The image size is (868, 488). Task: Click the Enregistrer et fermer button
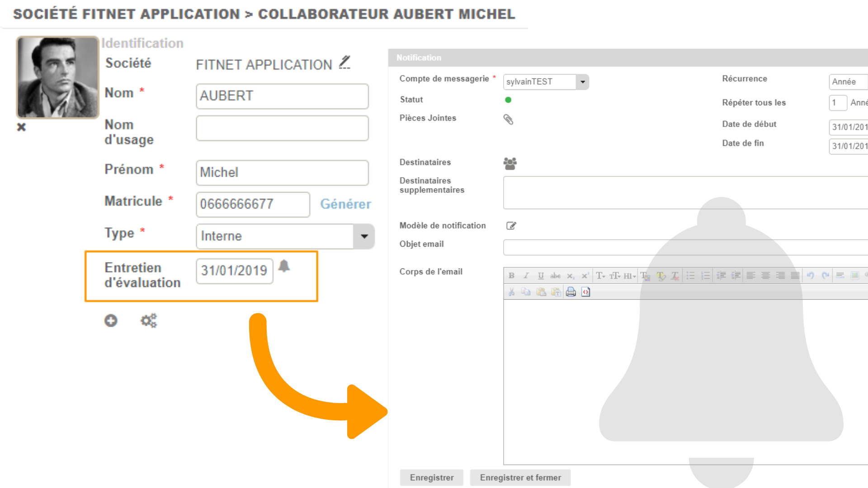520,478
